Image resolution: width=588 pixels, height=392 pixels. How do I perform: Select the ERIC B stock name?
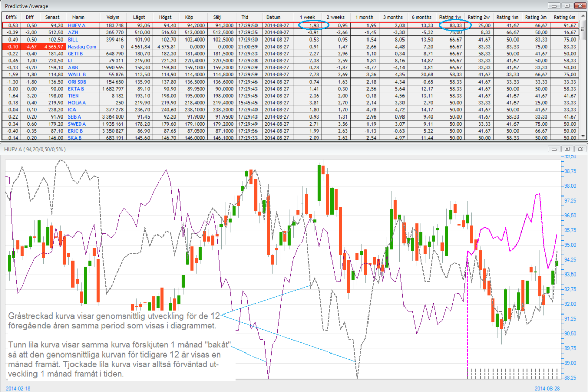75,131
